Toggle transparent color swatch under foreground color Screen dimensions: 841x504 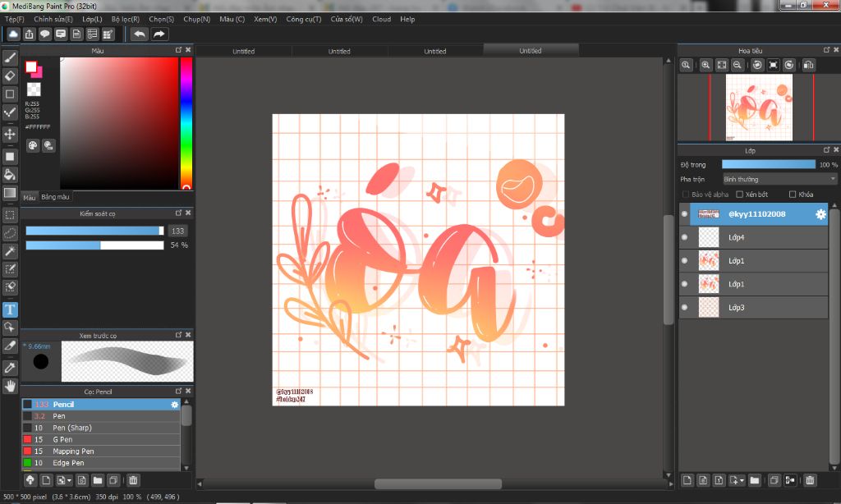pos(34,89)
